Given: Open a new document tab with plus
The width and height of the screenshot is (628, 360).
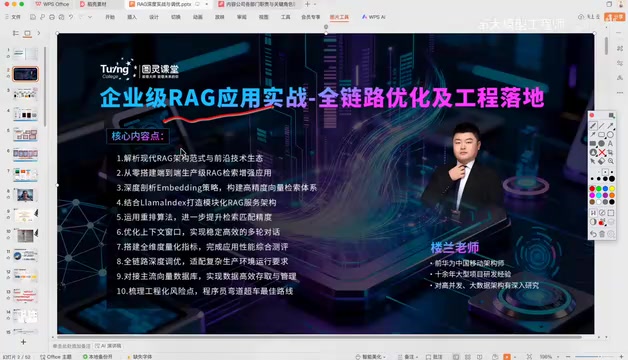Looking at the screenshot, I should (x=307, y=4).
